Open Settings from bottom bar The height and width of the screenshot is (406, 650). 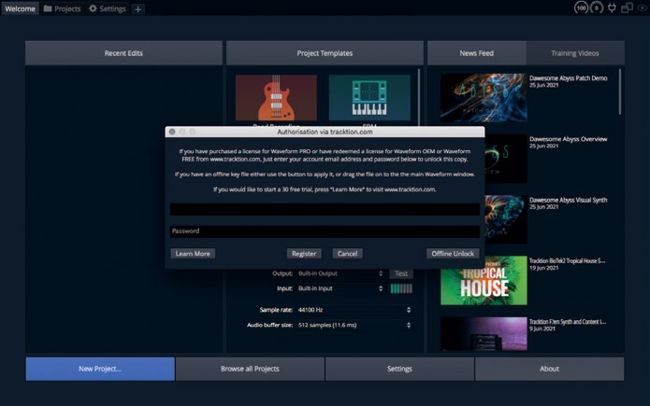click(400, 369)
